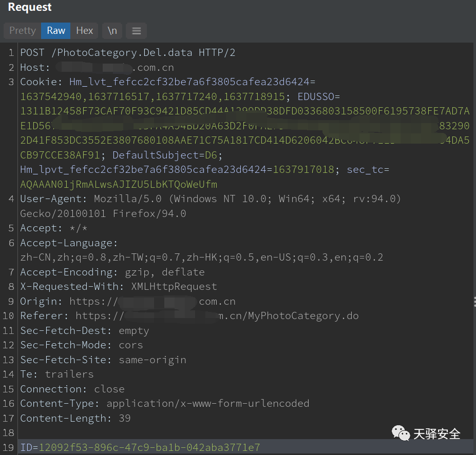Viewport: 476px width, 455px height.
Task: Switch to the Pretty view tab
Action: point(23,31)
